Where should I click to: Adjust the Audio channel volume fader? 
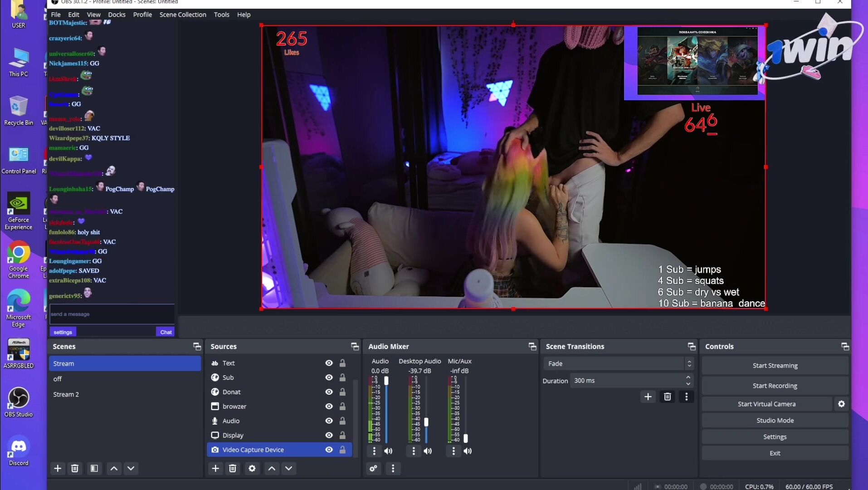(386, 381)
